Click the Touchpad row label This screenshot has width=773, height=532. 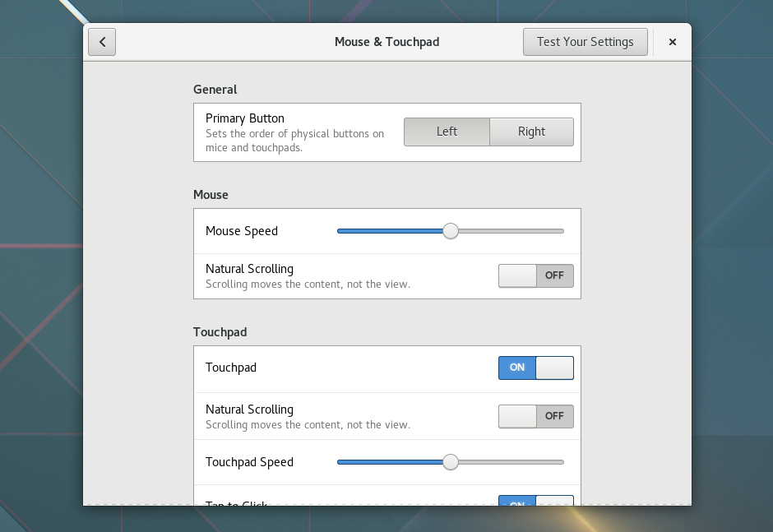tap(231, 368)
